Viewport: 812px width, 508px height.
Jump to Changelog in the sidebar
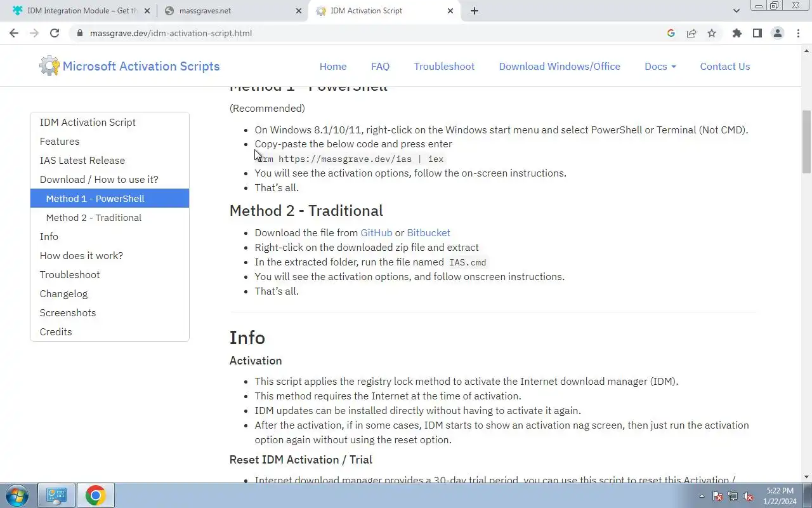(x=110, y=293)
